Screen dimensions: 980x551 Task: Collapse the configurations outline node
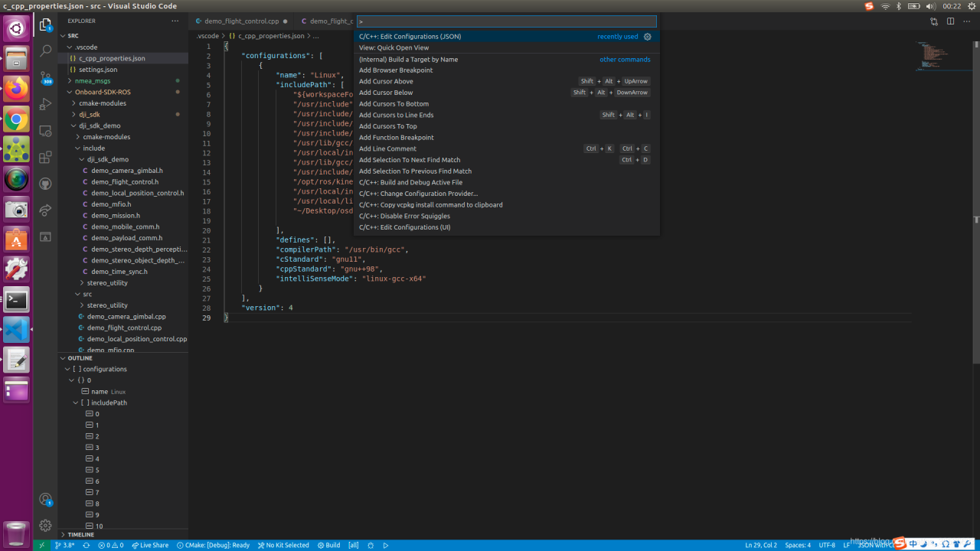67,369
